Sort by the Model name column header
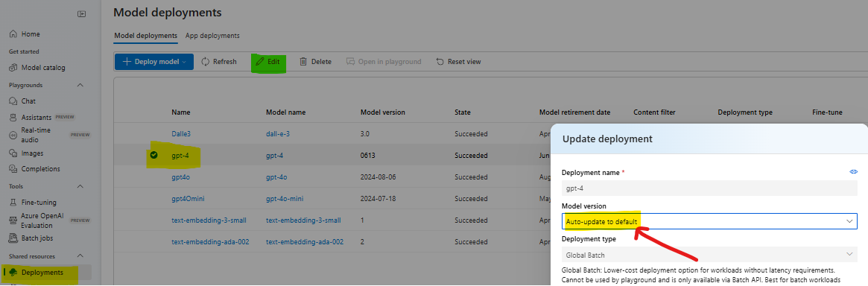 click(285, 112)
